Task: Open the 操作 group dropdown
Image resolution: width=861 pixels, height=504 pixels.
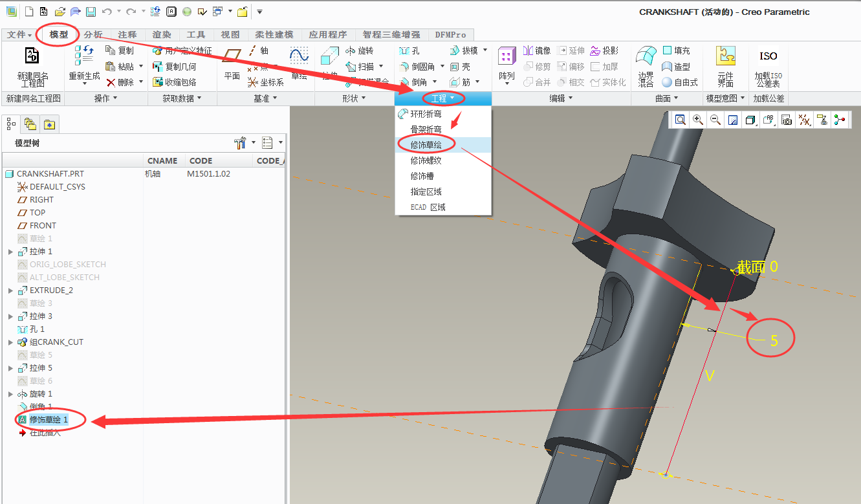Action: 106,98
